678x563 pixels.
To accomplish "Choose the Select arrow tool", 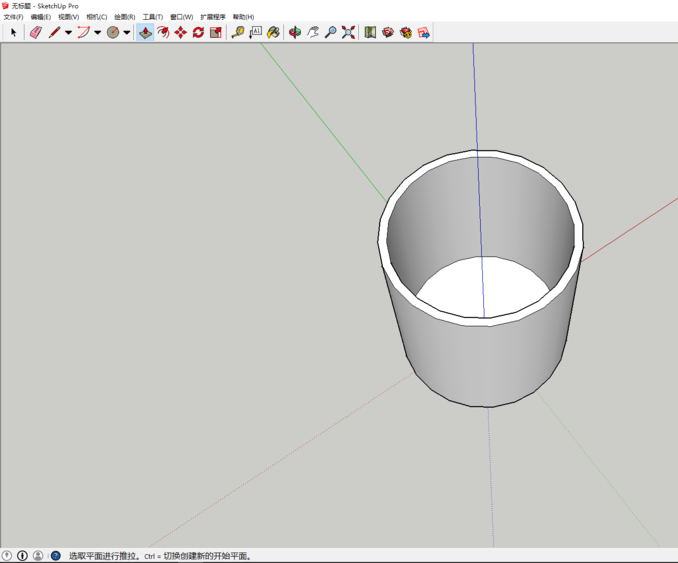I will (x=13, y=32).
